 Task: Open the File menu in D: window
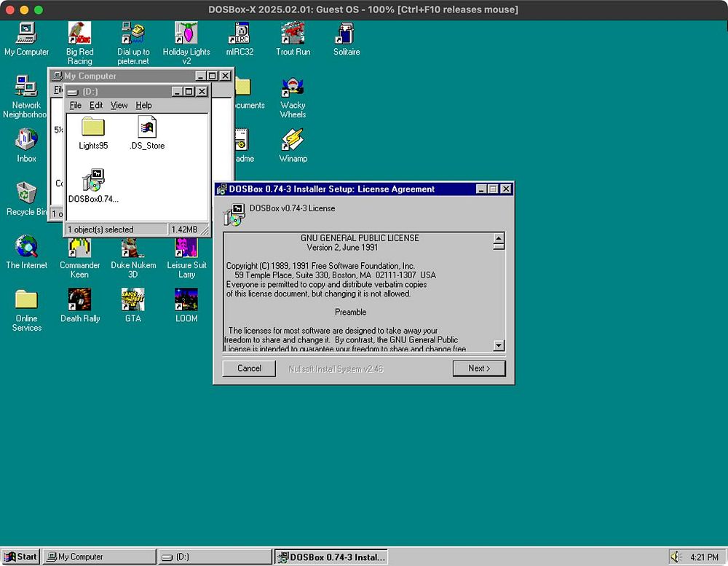[76, 106]
